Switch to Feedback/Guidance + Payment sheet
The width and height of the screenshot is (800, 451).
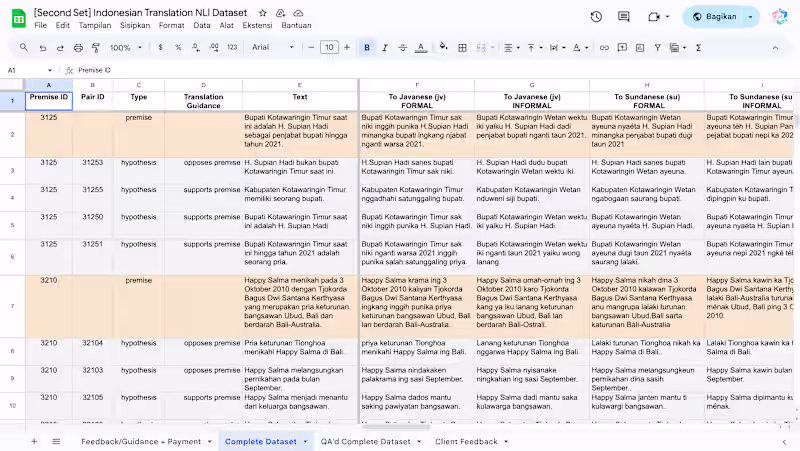[141, 441]
